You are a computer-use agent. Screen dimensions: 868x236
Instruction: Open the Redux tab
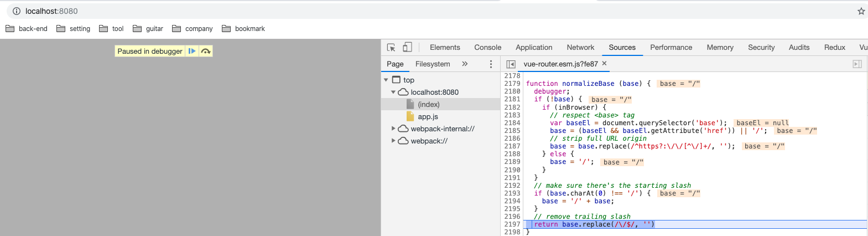tap(835, 48)
